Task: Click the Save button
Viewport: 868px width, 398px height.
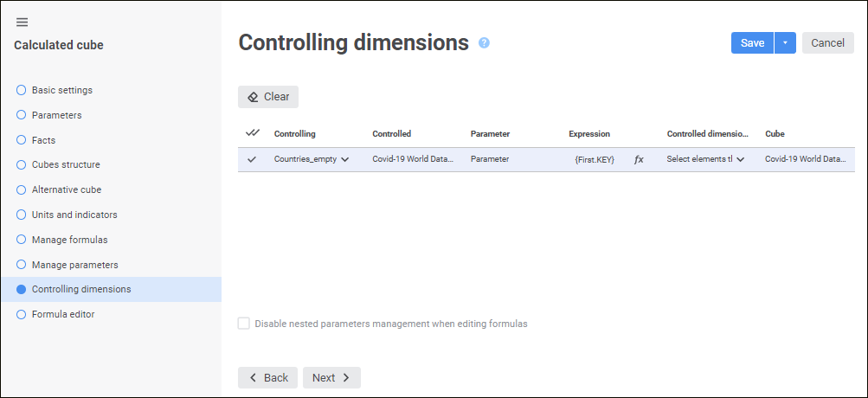Action: (752, 43)
